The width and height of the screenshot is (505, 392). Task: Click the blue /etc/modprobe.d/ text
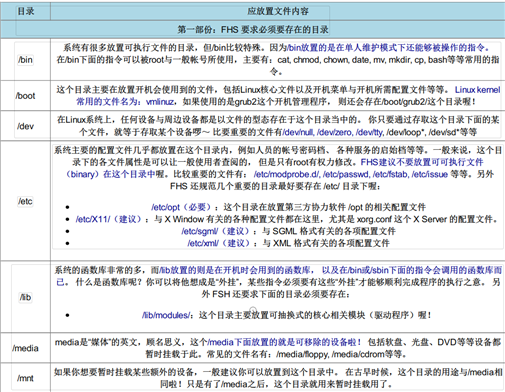point(287,174)
